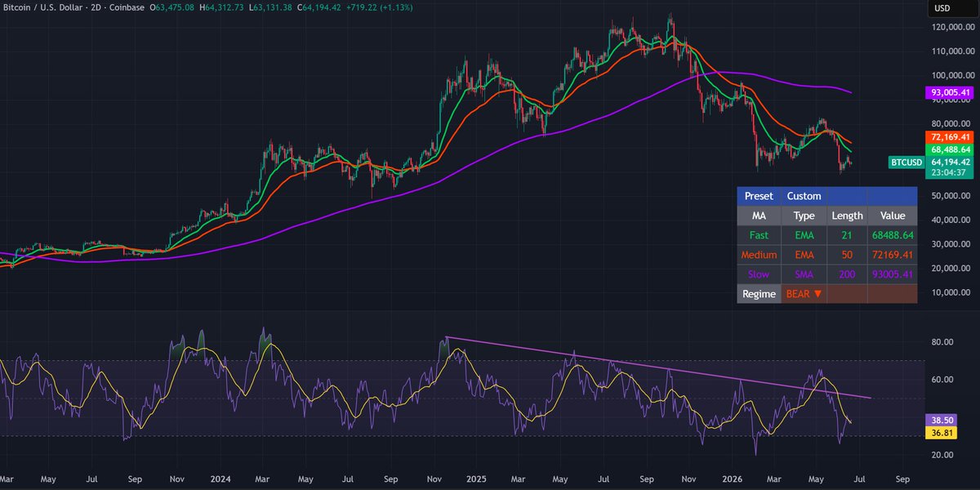Select the purple 93,005.41 SMA price tag
Image resolution: width=980 pixels, height=490 pixels.
[x=949, y=94]
